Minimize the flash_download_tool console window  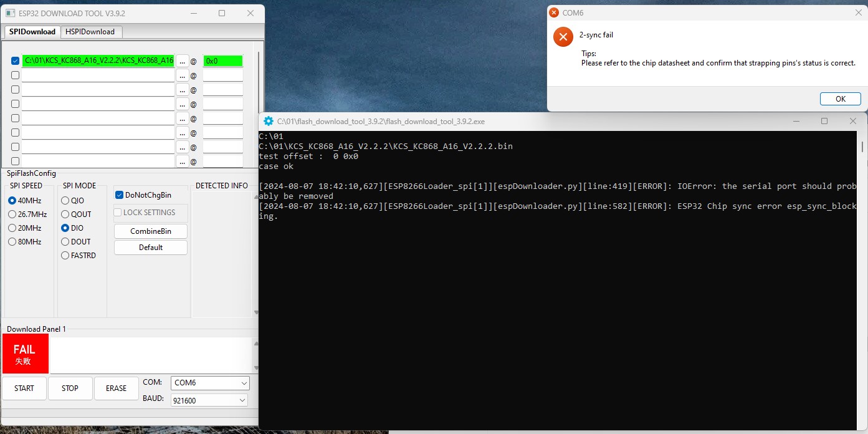(796, 121)
